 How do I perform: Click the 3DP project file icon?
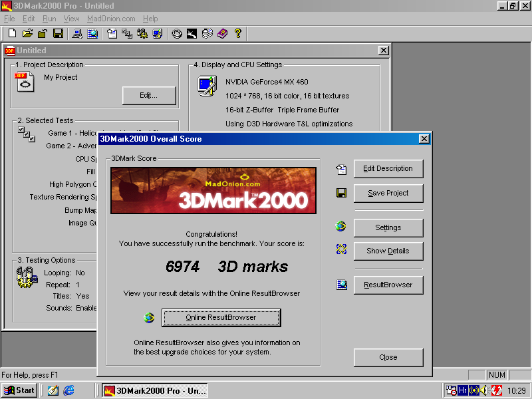click(x=25, y=81)
